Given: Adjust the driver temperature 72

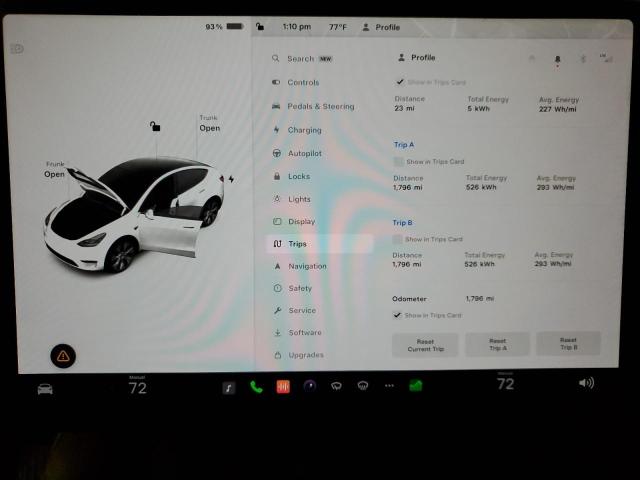Looking at the screenshot, I should click(138, 387).
